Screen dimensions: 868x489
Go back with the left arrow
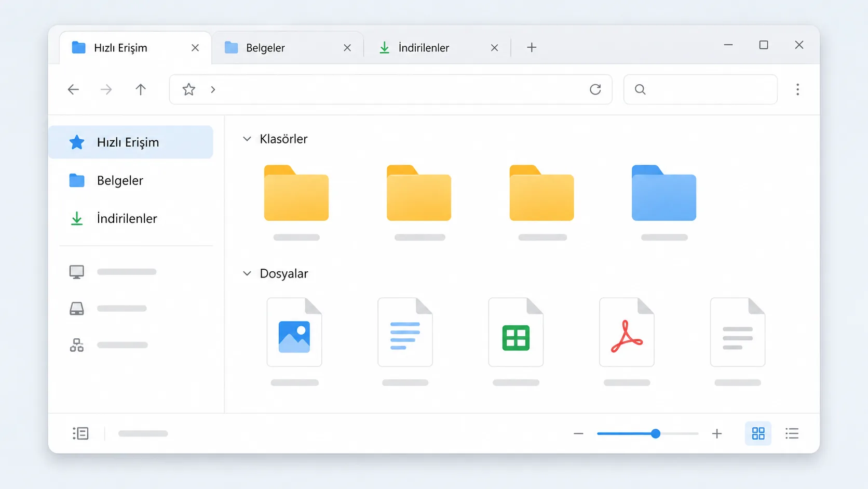point(73,89)
